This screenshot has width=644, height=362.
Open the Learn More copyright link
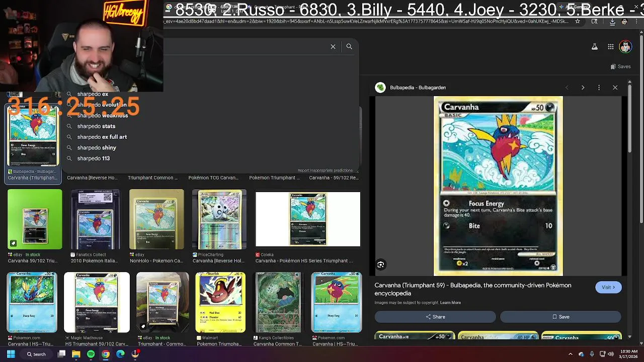[x=450, y=303]
